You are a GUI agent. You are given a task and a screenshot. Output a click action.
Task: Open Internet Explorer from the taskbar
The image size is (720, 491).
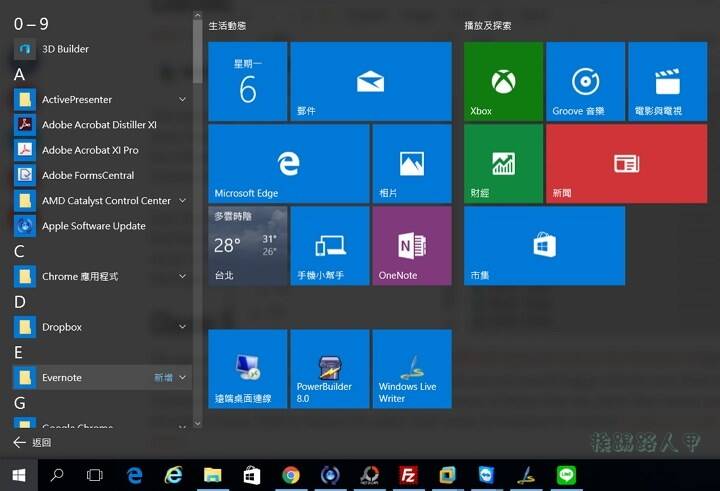click(173, 475)
